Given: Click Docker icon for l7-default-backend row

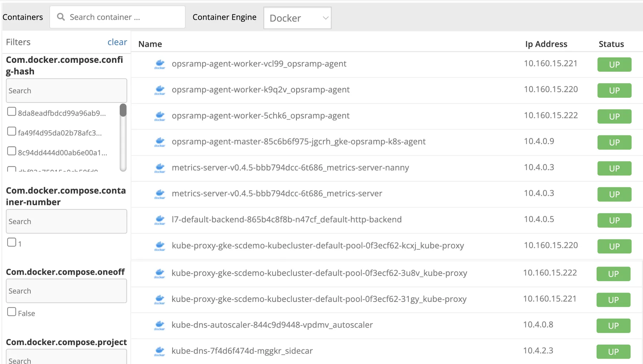Looking at the screenshot, I should tap(160, 220).
